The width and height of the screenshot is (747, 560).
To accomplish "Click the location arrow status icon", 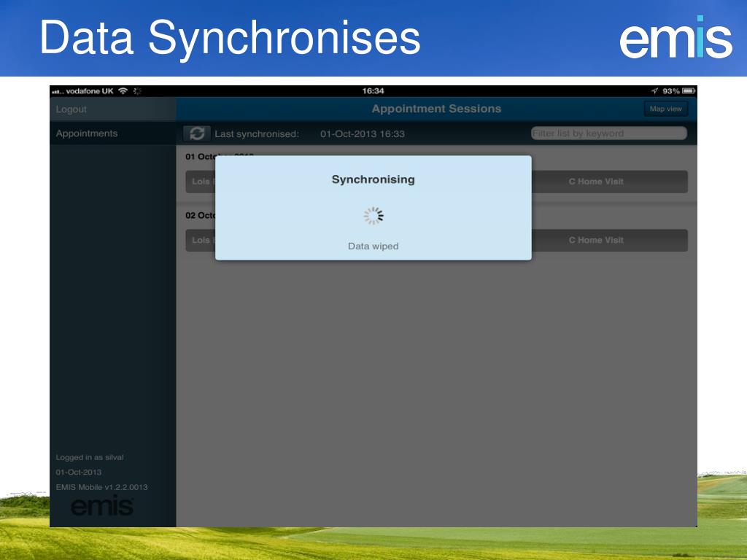I will 655,91.
